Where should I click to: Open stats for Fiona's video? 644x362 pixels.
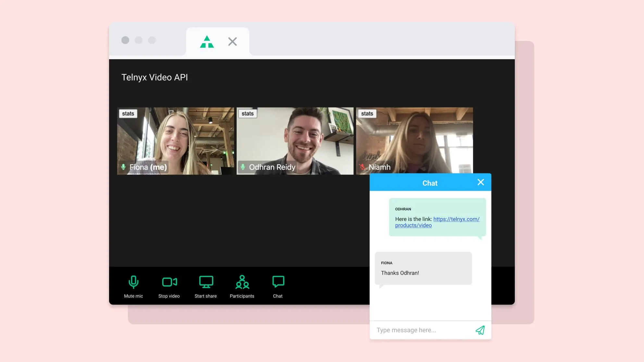coord(128,113)
